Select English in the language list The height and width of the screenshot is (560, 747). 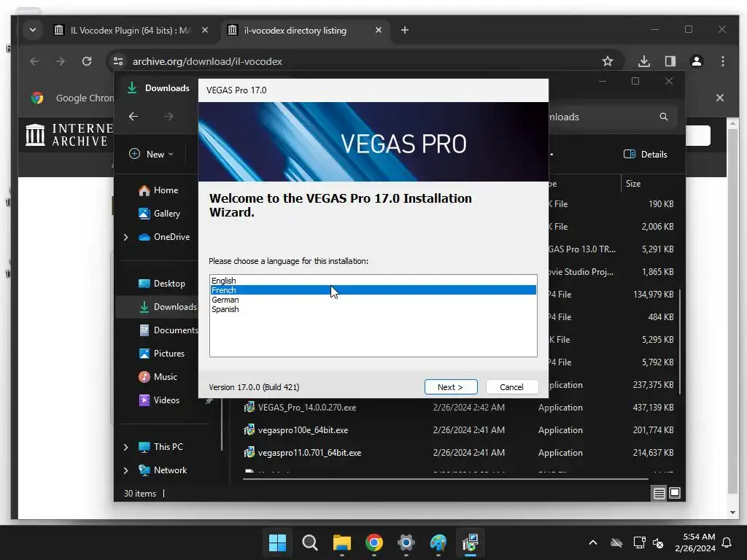click(x=223, y=281)
